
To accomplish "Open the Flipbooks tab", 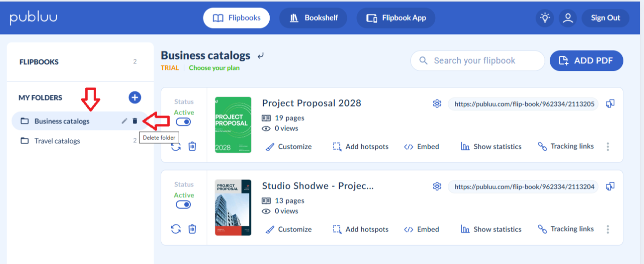I will click(x=236, y=18).
